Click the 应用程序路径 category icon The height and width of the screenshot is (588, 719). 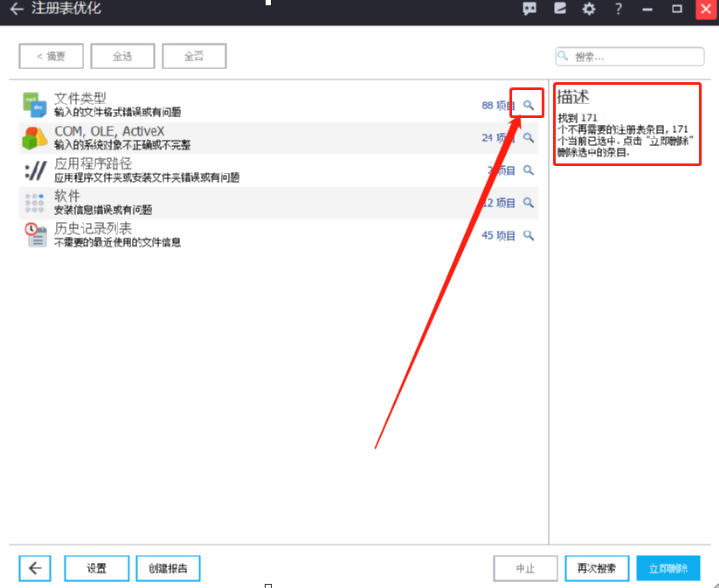click(x=35, y=171)
